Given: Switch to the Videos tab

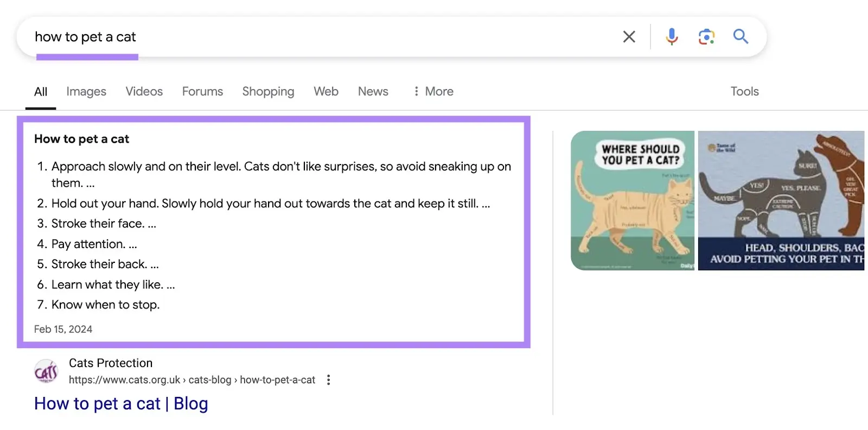Looking at the screenshot, I should (x=144, y=91).
